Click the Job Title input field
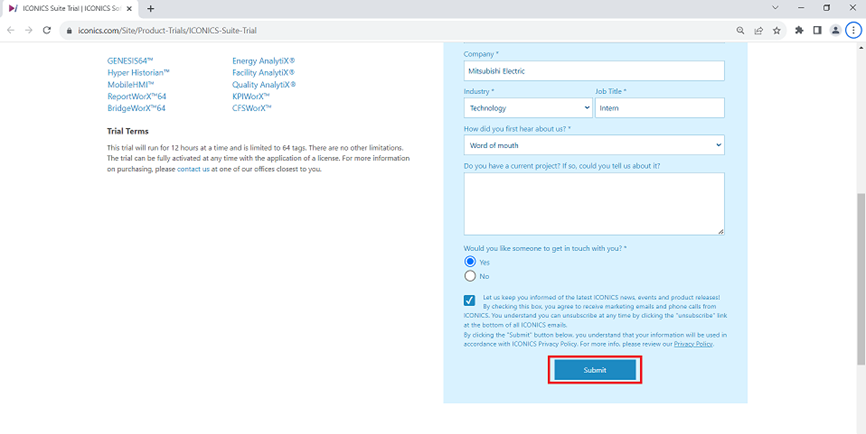 [659, 108]
